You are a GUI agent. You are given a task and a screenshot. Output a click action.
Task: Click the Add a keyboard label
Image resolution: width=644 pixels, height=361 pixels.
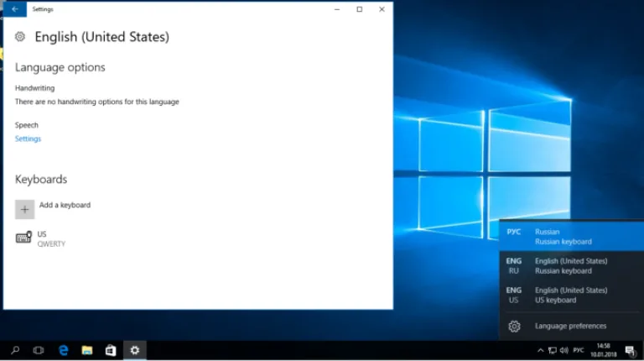pos(65,205)
